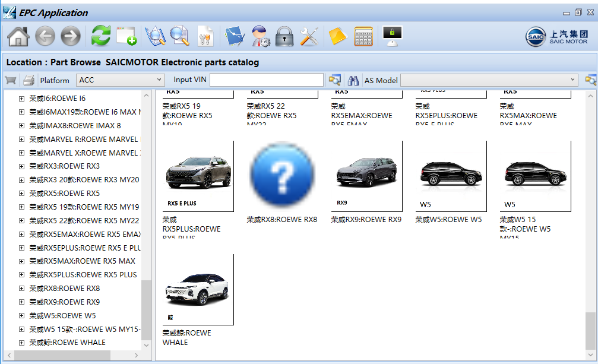Viewport: 598px width, 364px height.
Task: Select 荣威RX3 20款:ROEWE RX3 MY20 in tree
Action: (x=84, y=179)
